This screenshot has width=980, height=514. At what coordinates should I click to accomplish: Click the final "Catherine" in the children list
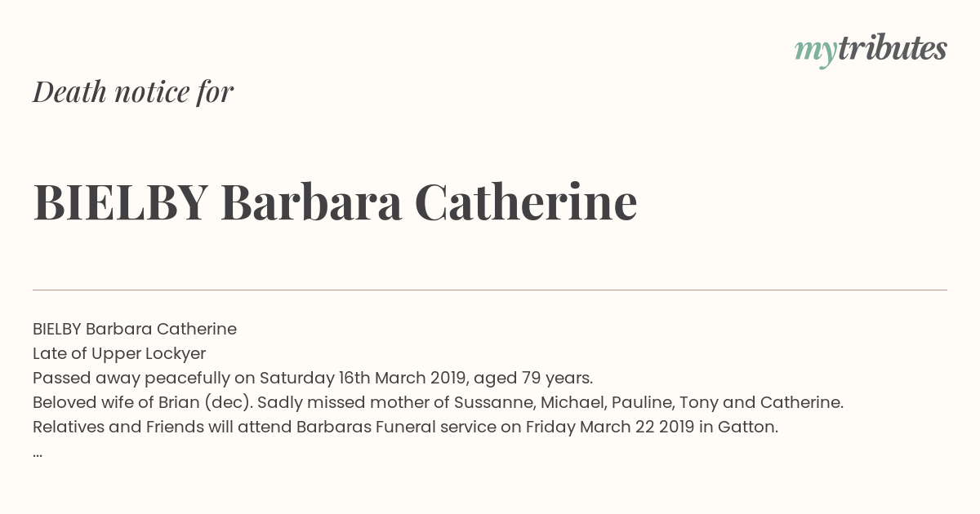pos(800,402)
